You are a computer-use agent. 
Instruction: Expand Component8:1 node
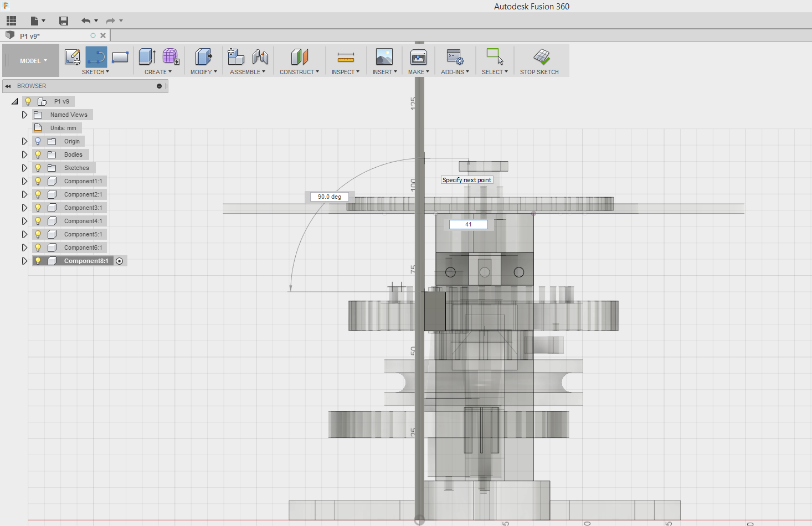point(24,261)
